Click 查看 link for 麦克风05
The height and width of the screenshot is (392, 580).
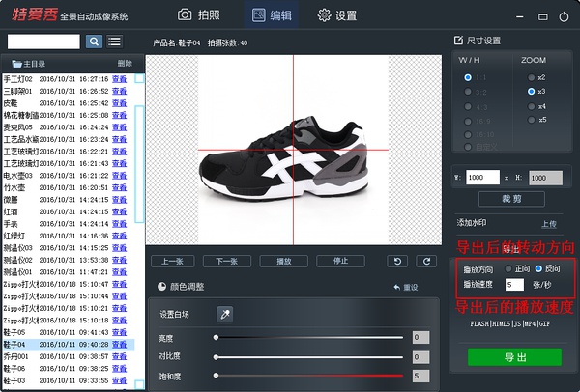click(x=120, y=127)
